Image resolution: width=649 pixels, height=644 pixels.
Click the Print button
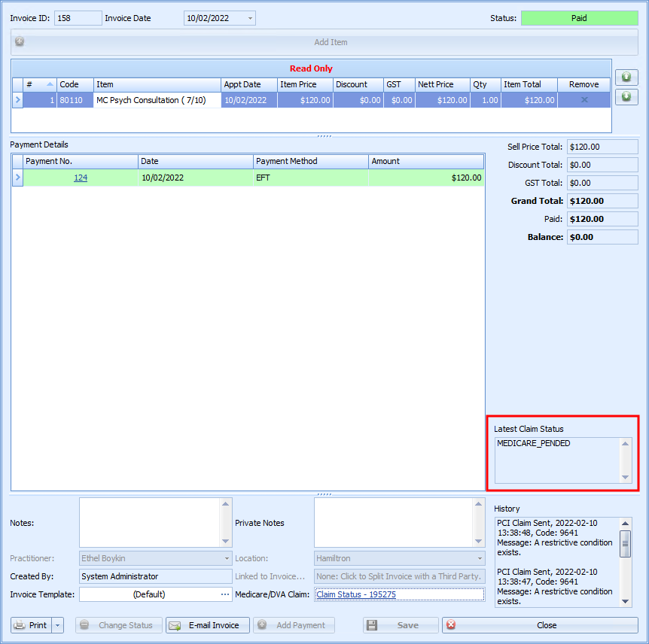[32, 625]
